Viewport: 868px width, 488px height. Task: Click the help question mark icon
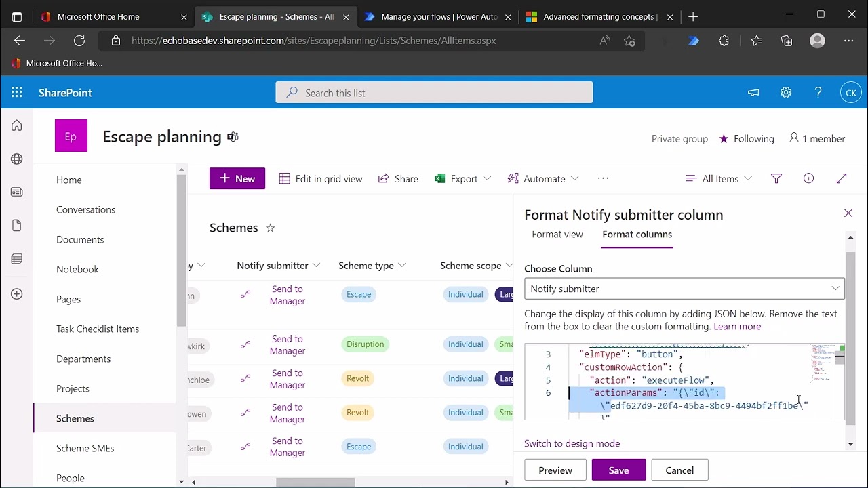818,93
